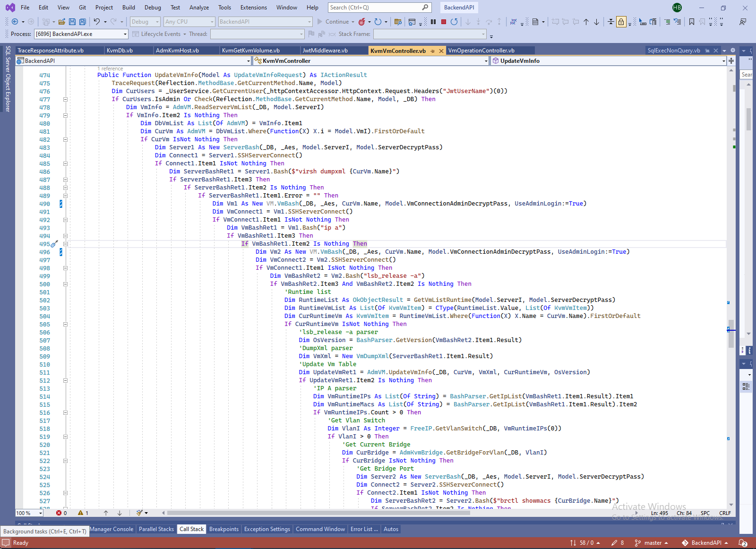756x549 pixels.
Task: Open a file with the folder icon
Action: 62,22
